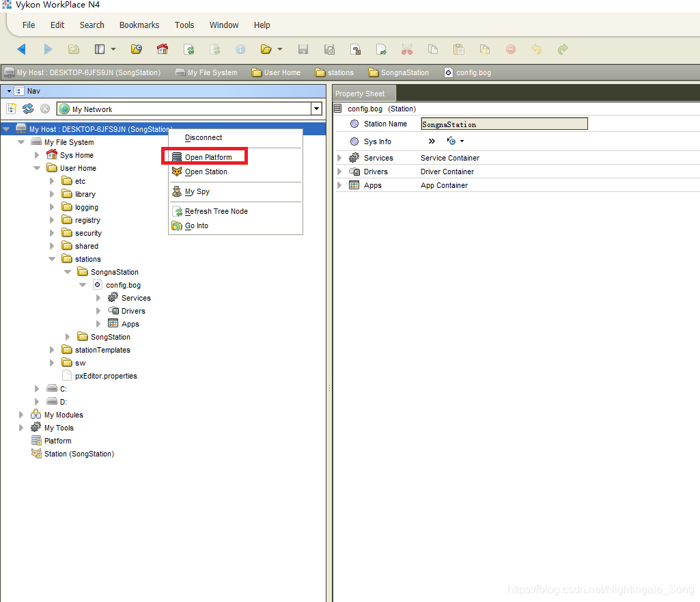The width and height of the screenshot is (700, 602).
Task: Click stations in the breadcrumb path
Action: [335, 72]
